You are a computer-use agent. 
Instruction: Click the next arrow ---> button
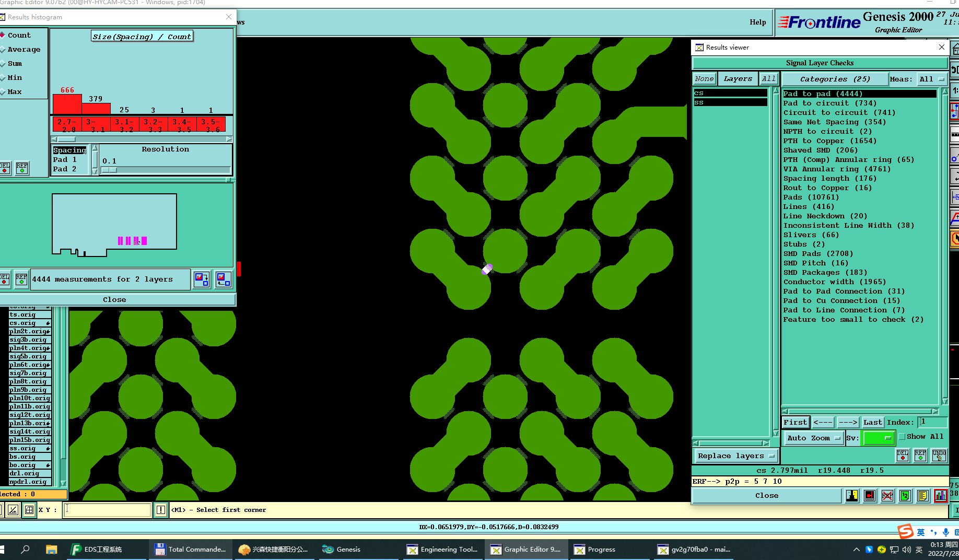pos(848,422)
